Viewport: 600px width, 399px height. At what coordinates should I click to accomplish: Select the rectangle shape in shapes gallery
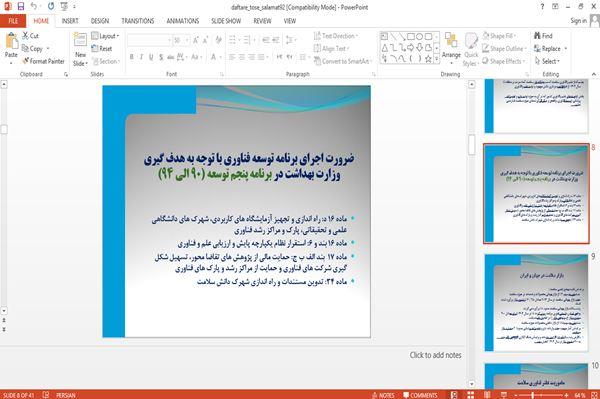click(x=411, y=37)
